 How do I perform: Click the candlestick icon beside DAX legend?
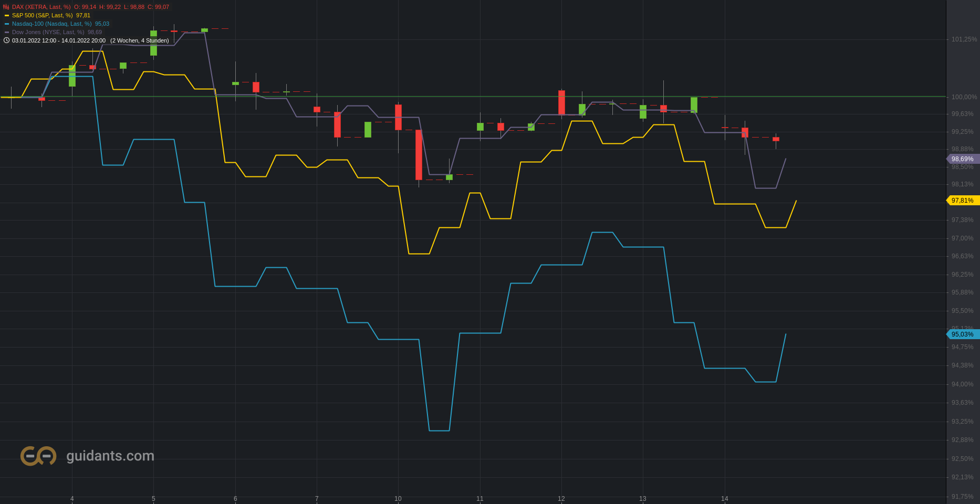(6, 7)
